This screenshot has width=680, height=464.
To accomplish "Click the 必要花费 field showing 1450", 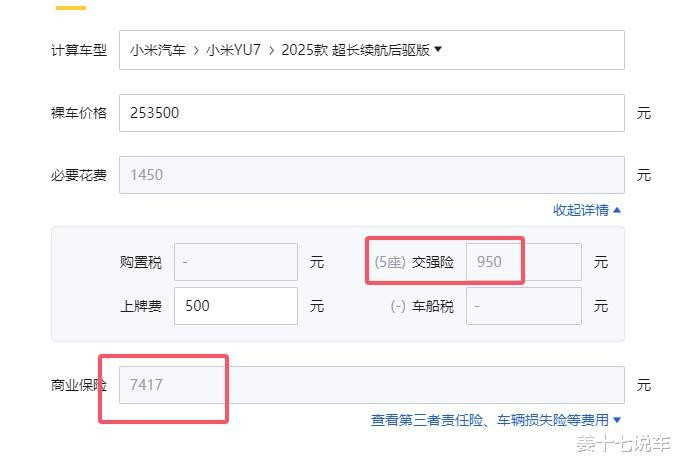I will pyautogui.click(x=372, y=175).
